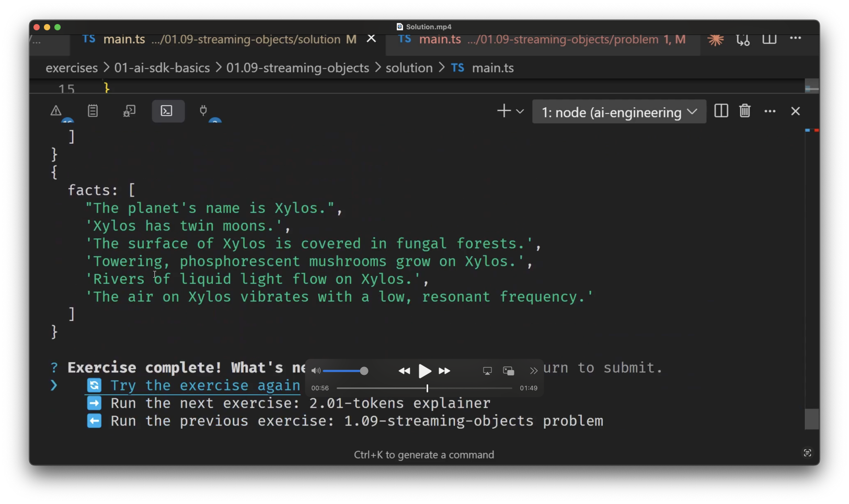This screenshot has width=849, height=504.
Task: Click the green full screen window button
Action: pyautogui.click(x=58, y=27)
